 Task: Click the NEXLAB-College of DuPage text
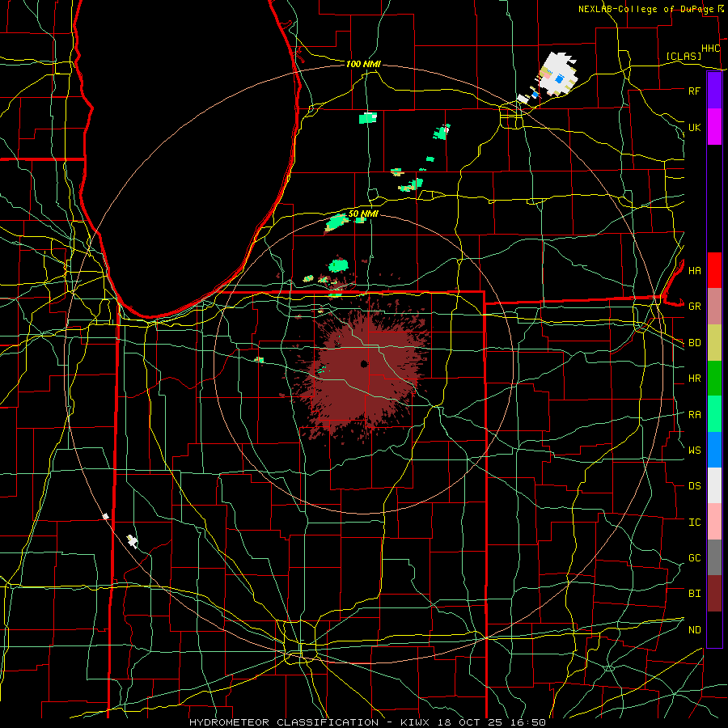[646, 9]
